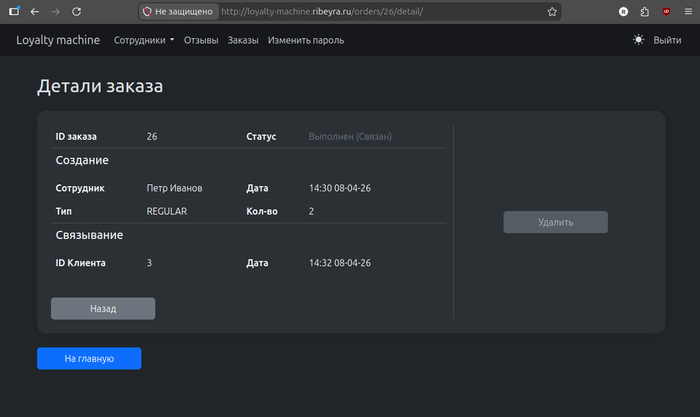
Task: Click the browser back arrow
Action: point(35,11)
